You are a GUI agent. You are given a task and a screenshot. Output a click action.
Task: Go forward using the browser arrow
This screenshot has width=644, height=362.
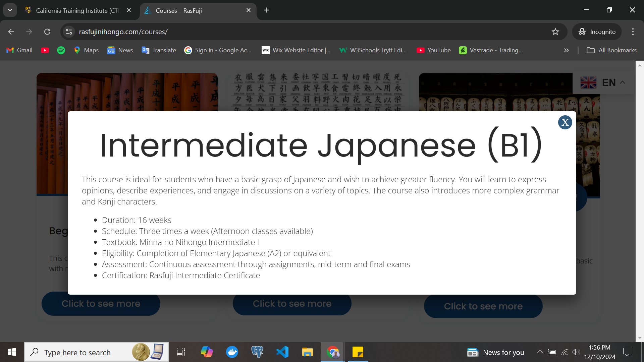tap(29, 32)
